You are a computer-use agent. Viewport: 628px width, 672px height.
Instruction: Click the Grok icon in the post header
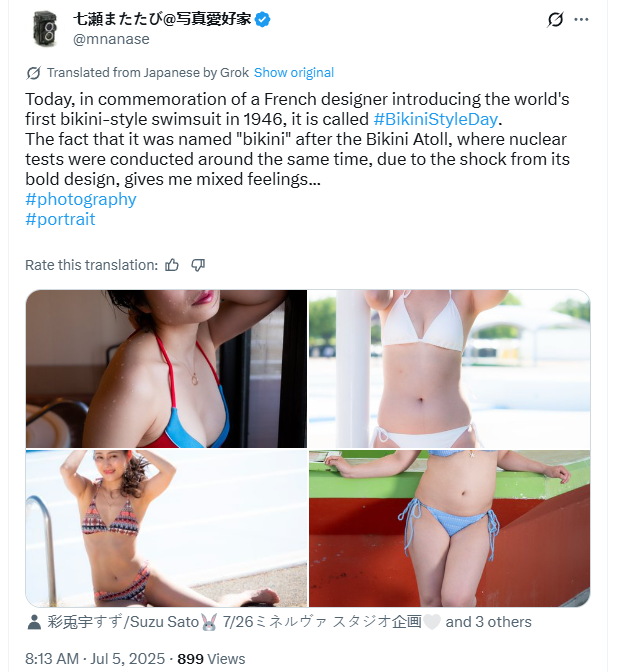[x=555, y=19]
